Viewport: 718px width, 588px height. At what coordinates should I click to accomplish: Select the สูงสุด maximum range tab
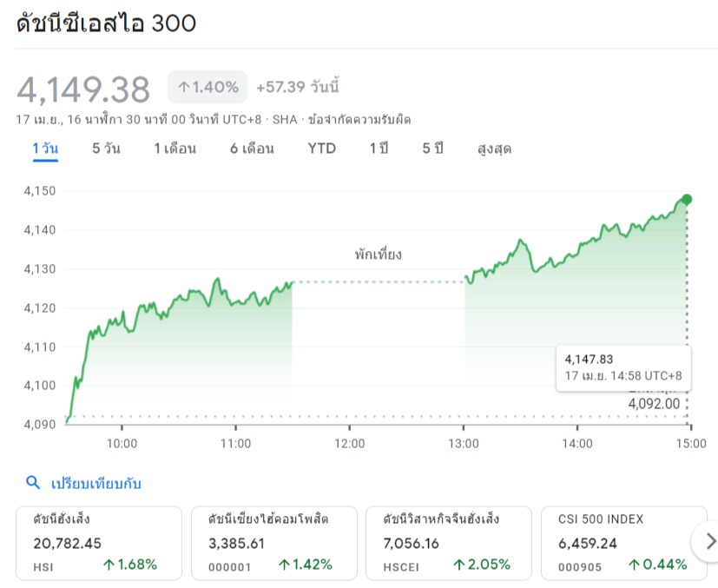coord(494,149)
